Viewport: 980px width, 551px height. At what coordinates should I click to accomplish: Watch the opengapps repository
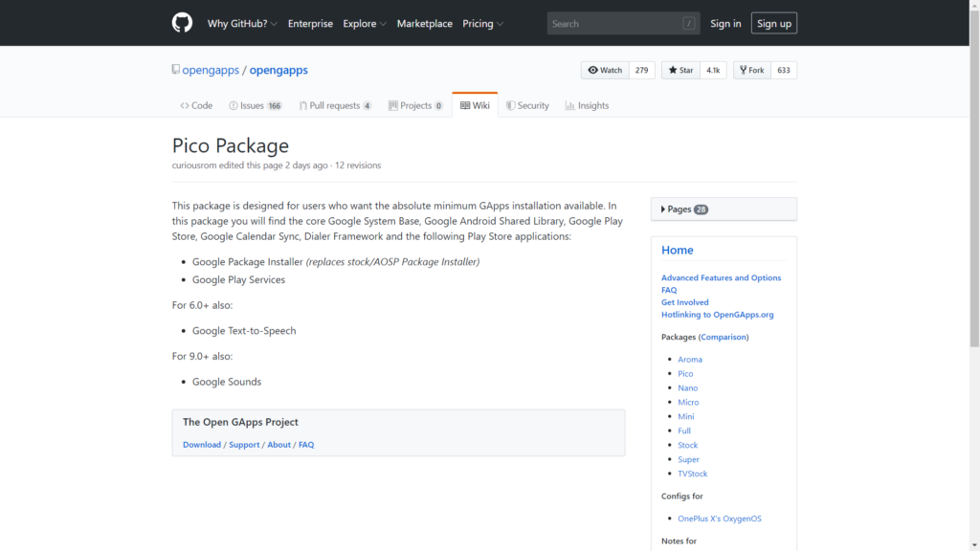(605, 70)
